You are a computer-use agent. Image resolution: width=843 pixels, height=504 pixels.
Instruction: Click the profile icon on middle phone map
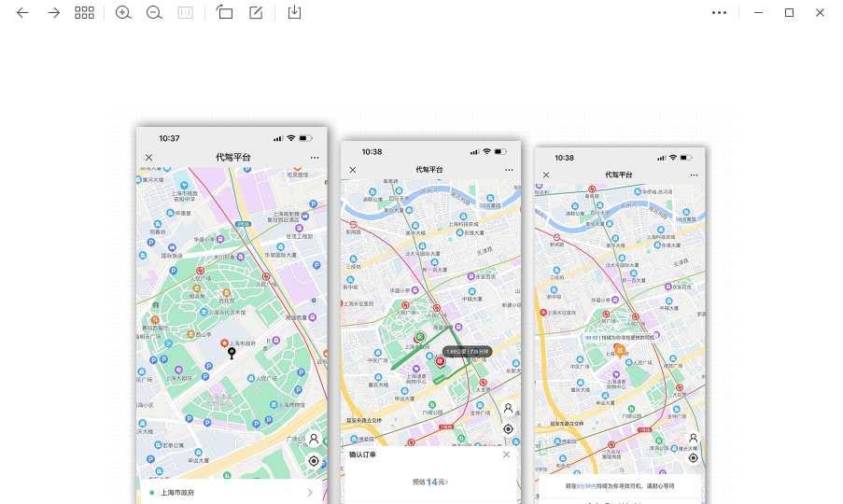click(x=508, y=409)
